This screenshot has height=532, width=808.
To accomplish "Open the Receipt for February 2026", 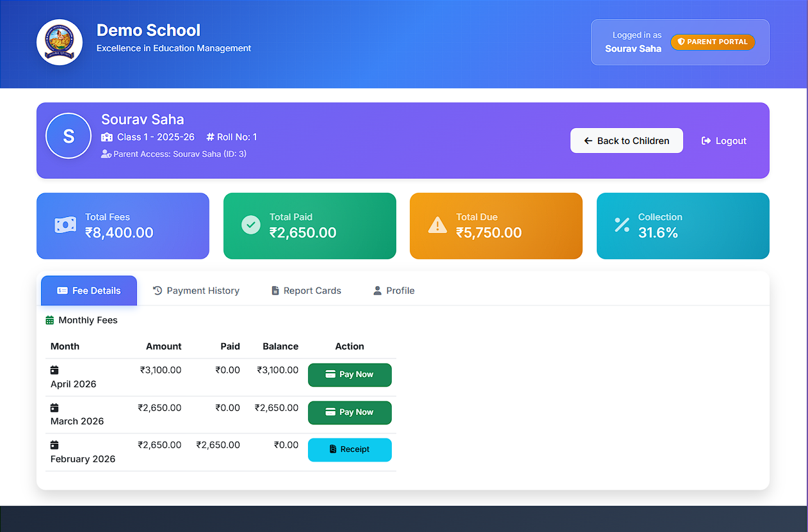I will point(350,449).
